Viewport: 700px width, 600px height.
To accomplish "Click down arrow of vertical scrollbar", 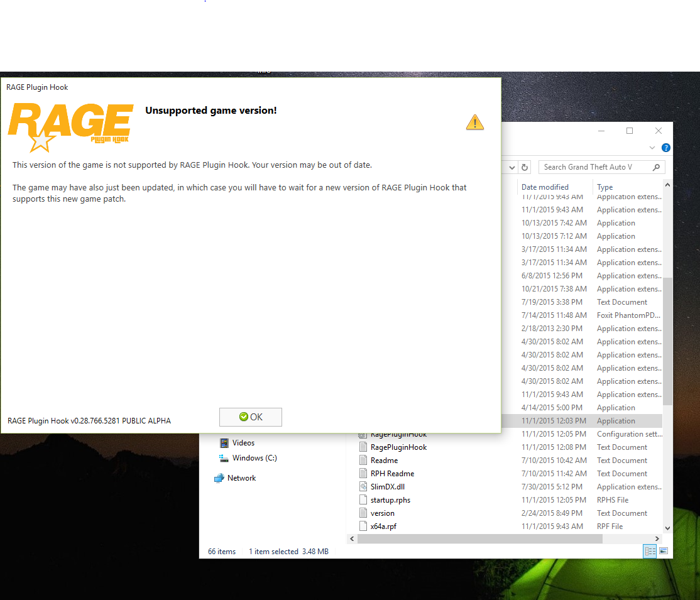I will (667, 528).
